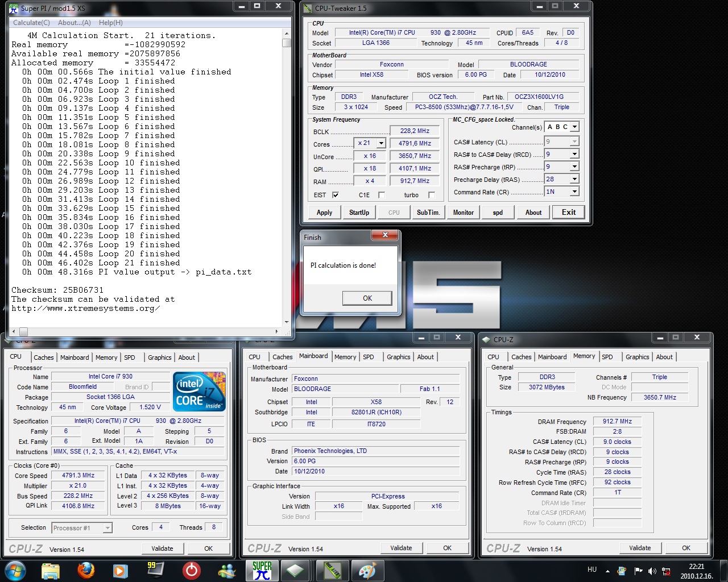The height and width of the screenshot is (582, 728).
Task: Click the StartUp button in CPU-Tweaker
Action: point(359,213)
